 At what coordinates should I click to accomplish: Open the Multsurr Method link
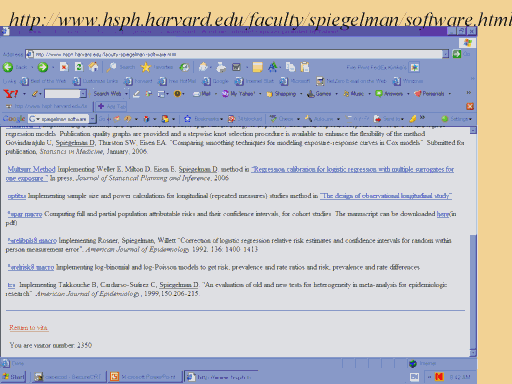tap(31, 169)
